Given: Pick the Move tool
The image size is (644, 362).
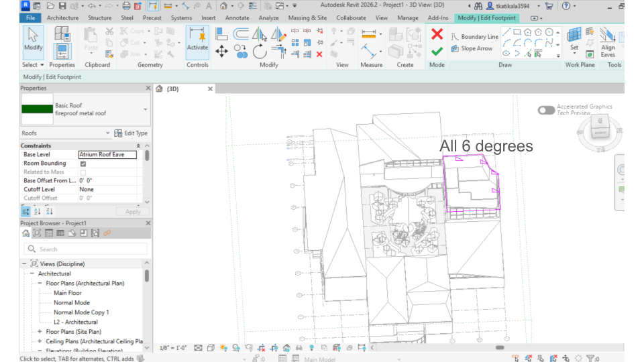Looking at the screenshot, I should 221,52.
